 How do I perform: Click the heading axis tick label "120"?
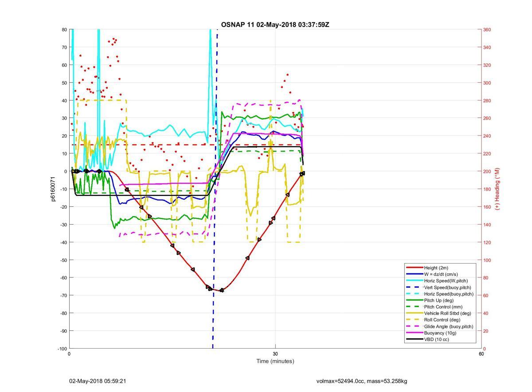point(487,242)
